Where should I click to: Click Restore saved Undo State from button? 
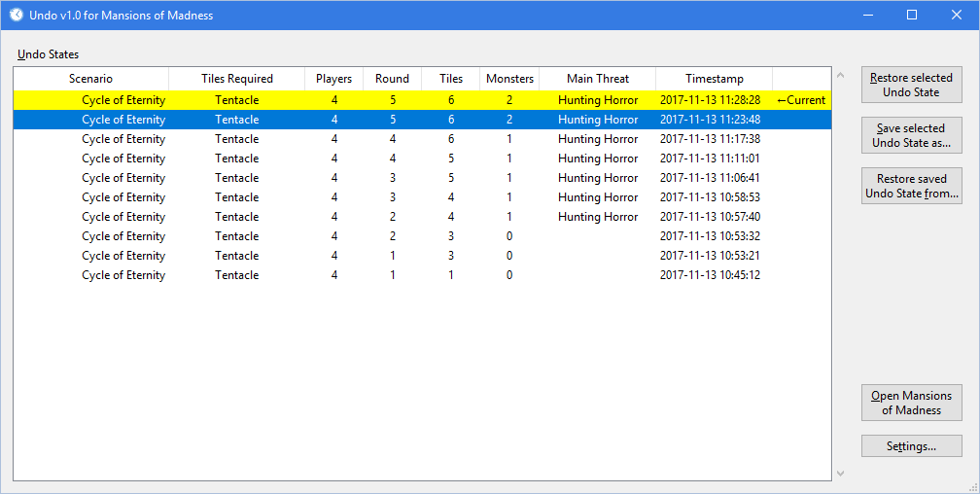point(911,186)
